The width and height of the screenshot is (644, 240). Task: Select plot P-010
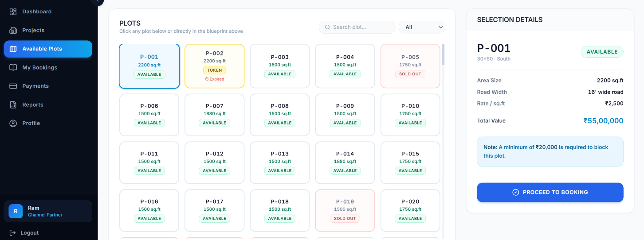410,115
